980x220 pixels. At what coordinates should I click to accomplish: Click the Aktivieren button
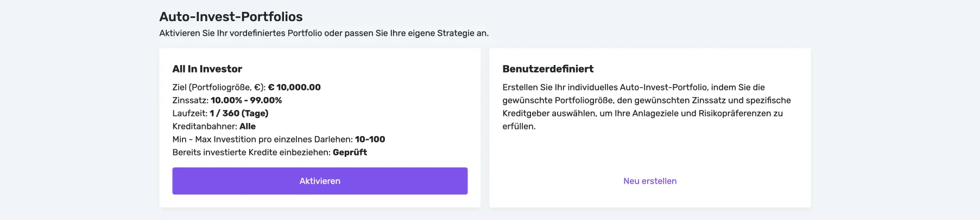[320, 181]
